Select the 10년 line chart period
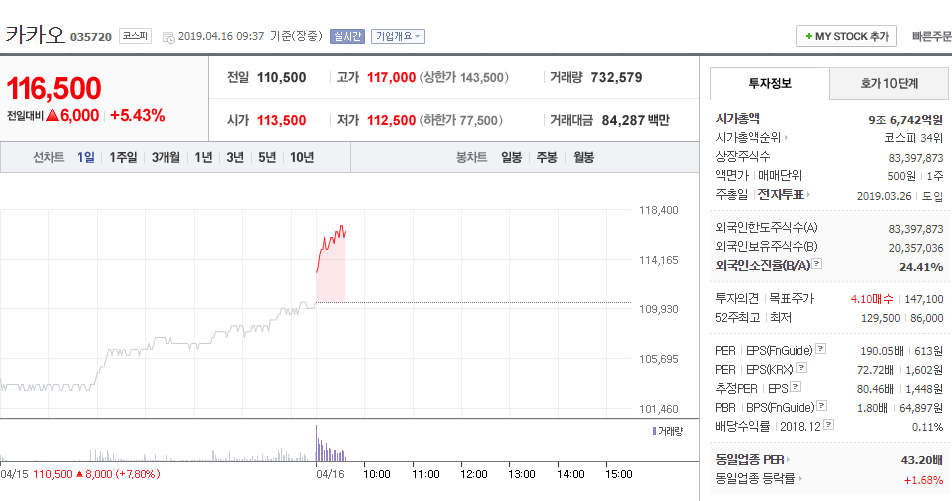This screenshot has width=952, height=501. tap(302, 157)
